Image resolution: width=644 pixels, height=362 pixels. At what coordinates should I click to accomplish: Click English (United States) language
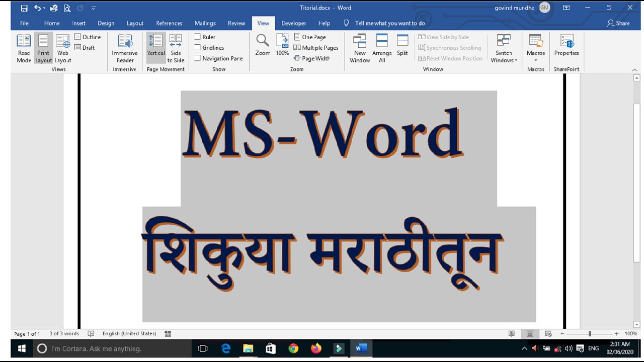(x=129, y=334)
